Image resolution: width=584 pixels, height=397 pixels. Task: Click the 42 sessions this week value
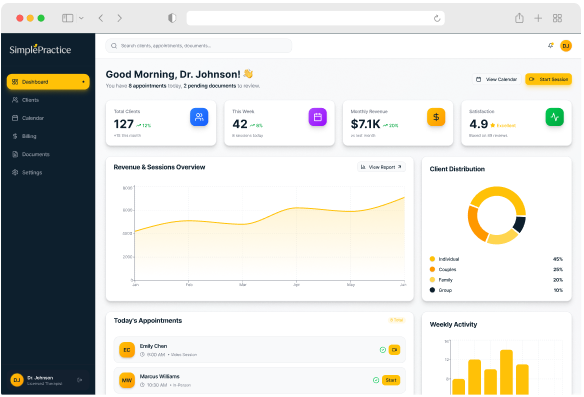[240, 124]
